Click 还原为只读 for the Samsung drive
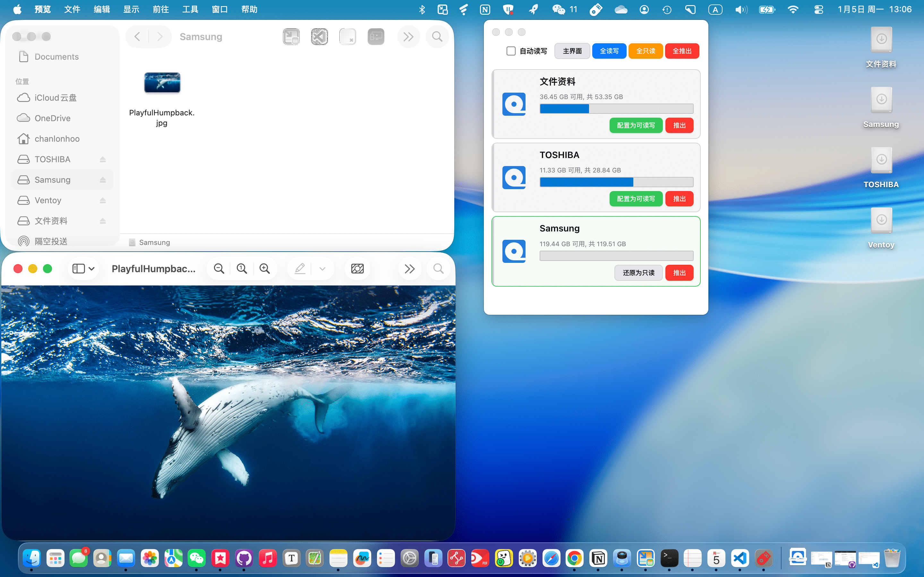The width and height of the screenshot is (924, 577). pyautogui.click(x=638, y=272)
